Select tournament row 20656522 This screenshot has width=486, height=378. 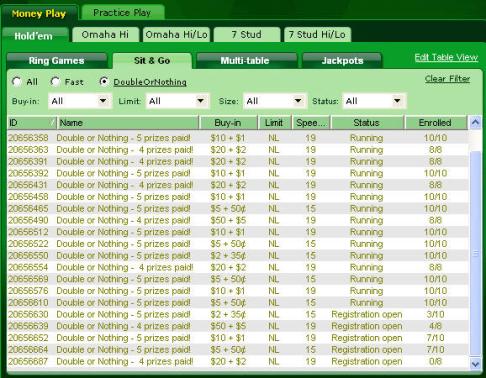[x=237, y=244]
